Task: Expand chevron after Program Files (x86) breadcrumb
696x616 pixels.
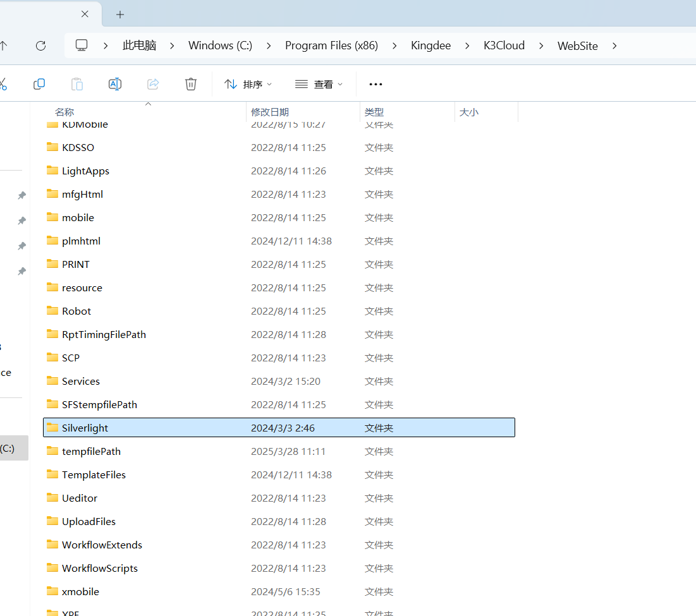Action: point(394,45)
